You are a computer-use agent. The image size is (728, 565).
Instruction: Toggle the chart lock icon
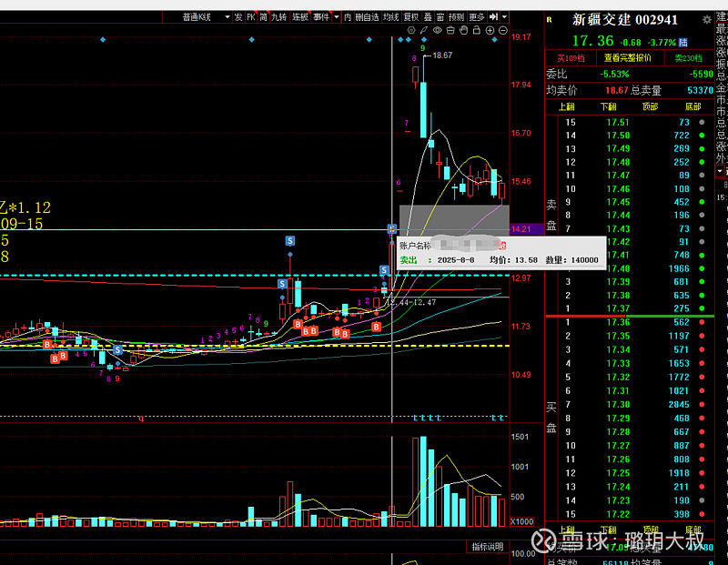tap(476, 30)
